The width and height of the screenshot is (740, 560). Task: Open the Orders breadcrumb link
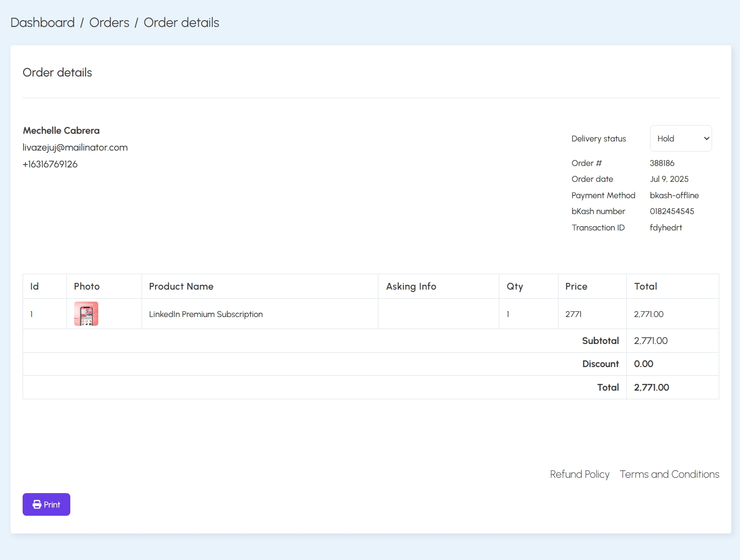109,23
